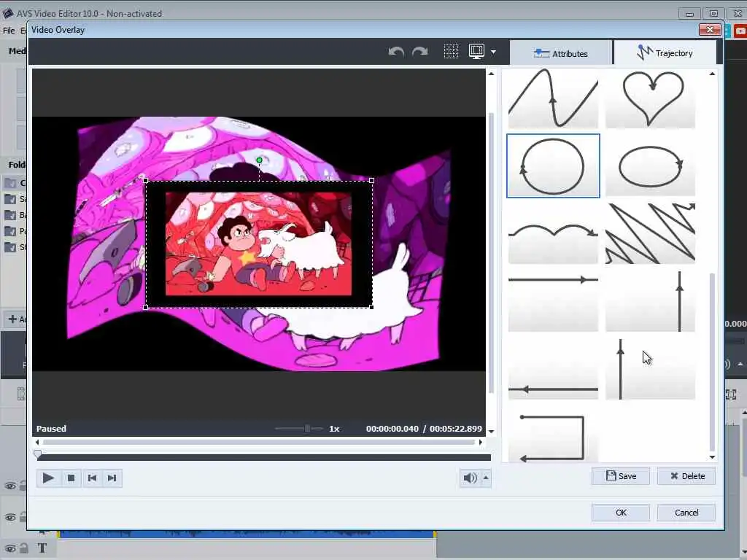Viewport: 747px width, 560px height.
Task: Click the preview timeline seek bar
Action: tap(264, 457)
